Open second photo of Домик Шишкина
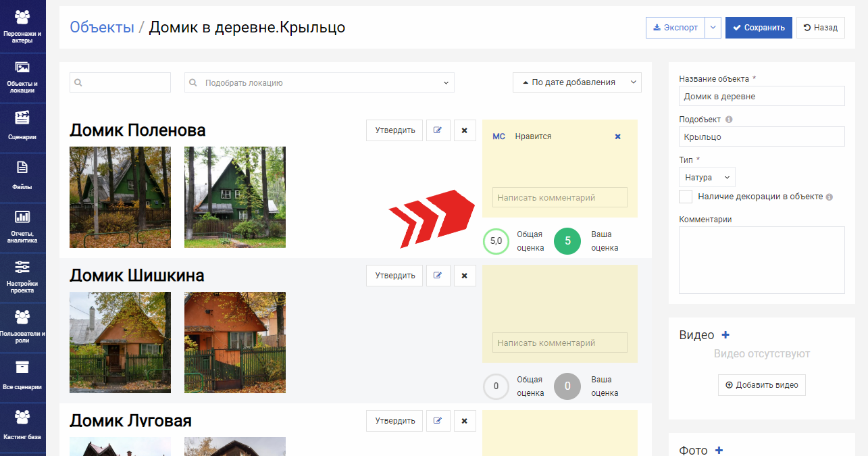Screen dimensions: 868x456 click(x=235, y=343)
